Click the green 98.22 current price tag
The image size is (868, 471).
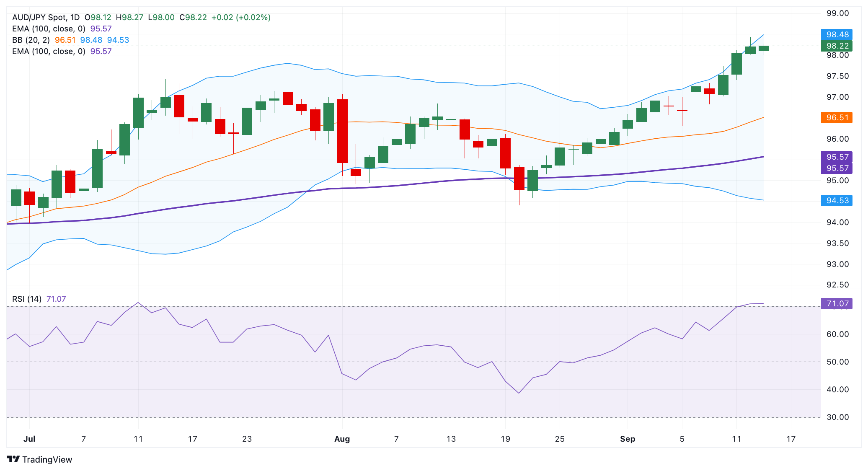click(x=837, y=46)
